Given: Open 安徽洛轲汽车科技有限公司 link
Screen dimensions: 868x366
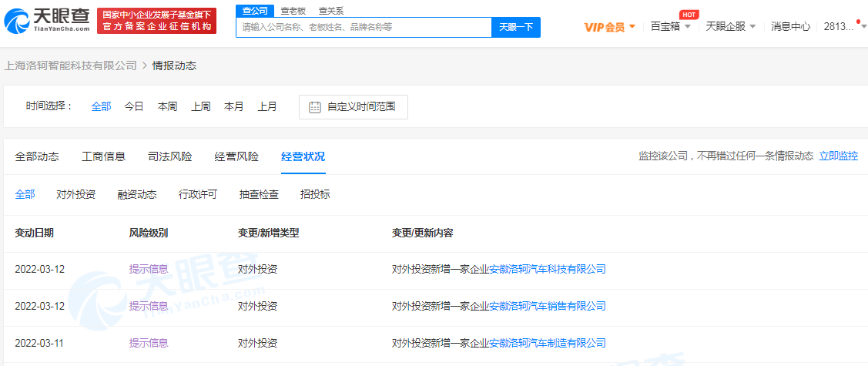Looking at the screenshot, I should click(548, 270).
